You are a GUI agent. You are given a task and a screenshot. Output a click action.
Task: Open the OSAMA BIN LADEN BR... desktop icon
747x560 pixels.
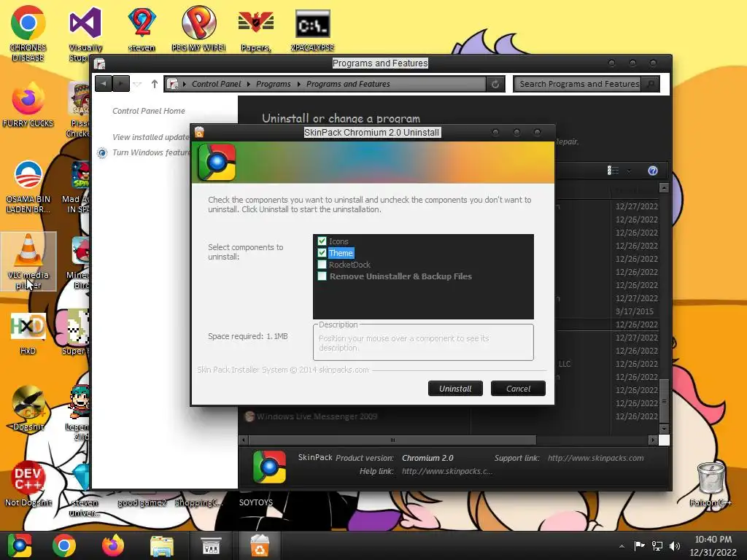tap(28, 187)
